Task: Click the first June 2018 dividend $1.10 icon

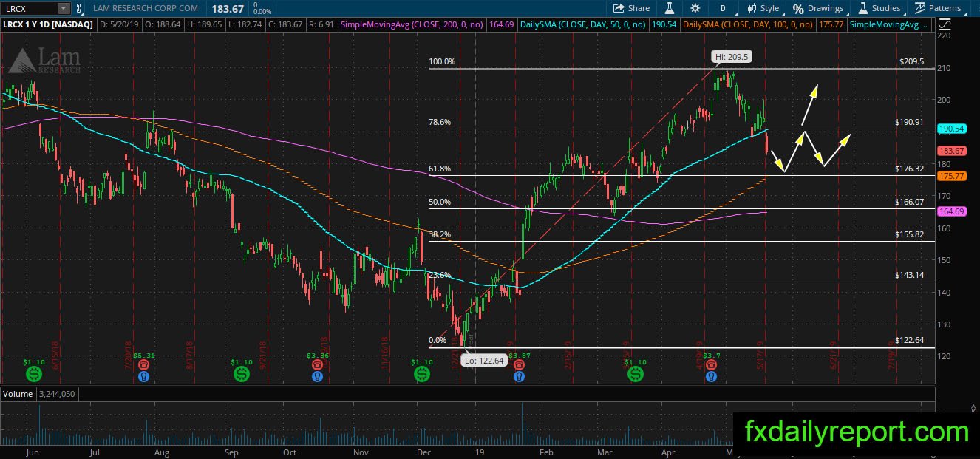Action: point(33,375)
